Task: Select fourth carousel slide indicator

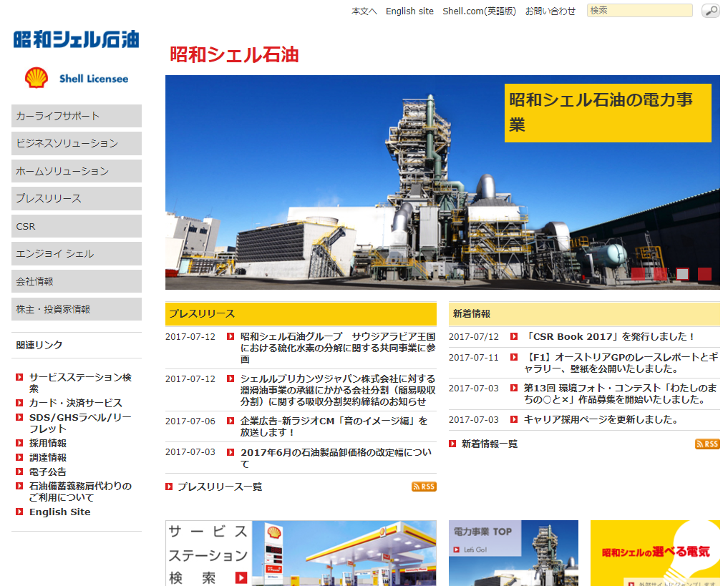Action: (x=705, y=274)
